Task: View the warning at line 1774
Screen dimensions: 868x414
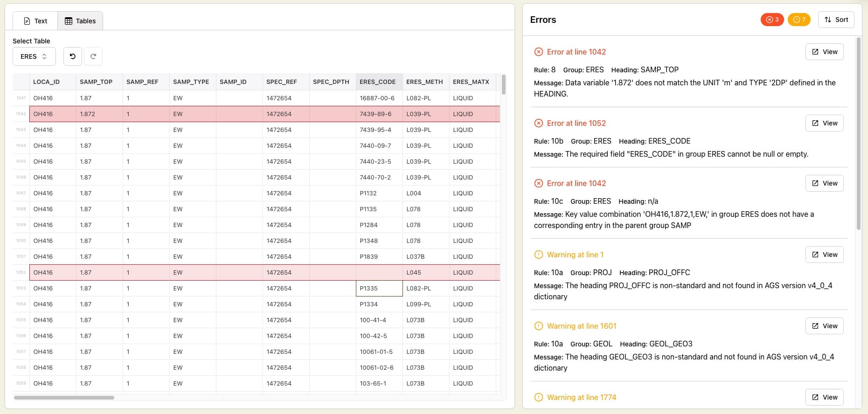Action: 825,397
